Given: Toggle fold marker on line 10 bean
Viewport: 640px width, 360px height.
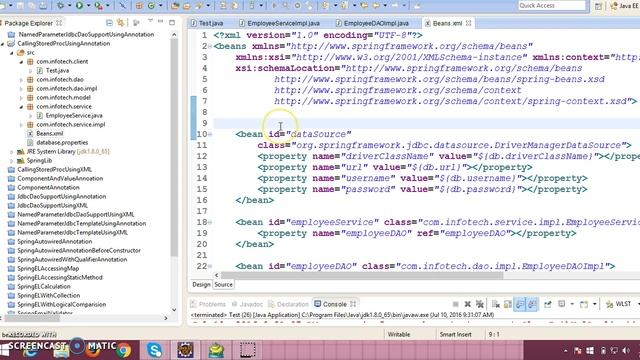Looking at the screenshot, I should coord(210,134).
